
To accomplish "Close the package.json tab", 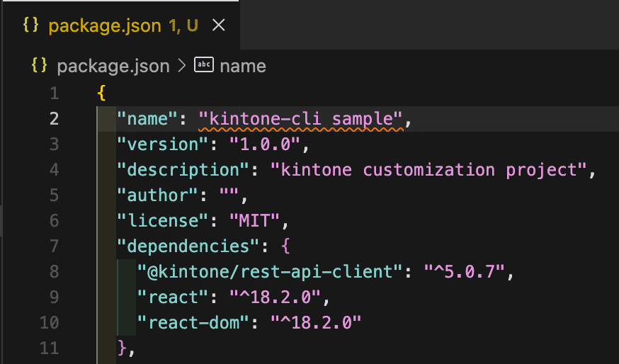I will [218, 25].
